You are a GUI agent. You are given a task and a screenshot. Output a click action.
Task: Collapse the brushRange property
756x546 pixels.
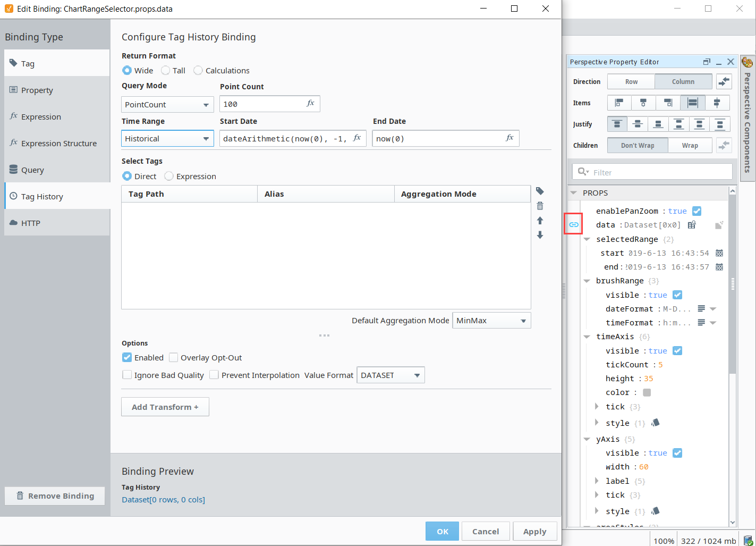coord(587,281)
